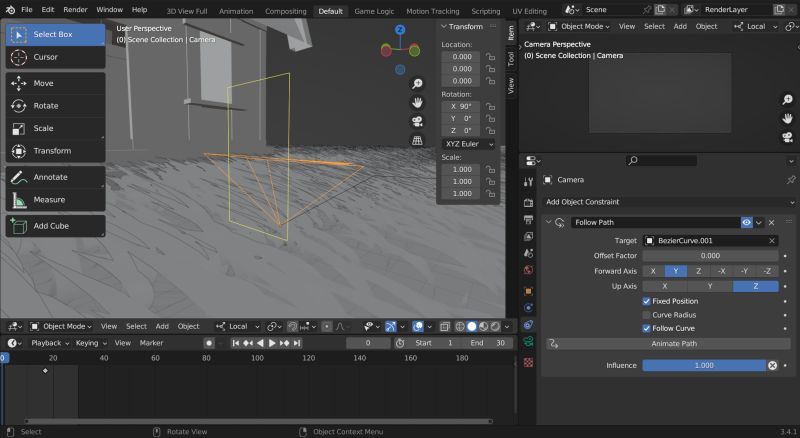
Task: Set Up Axis to Y
Action: pos(710,286)
